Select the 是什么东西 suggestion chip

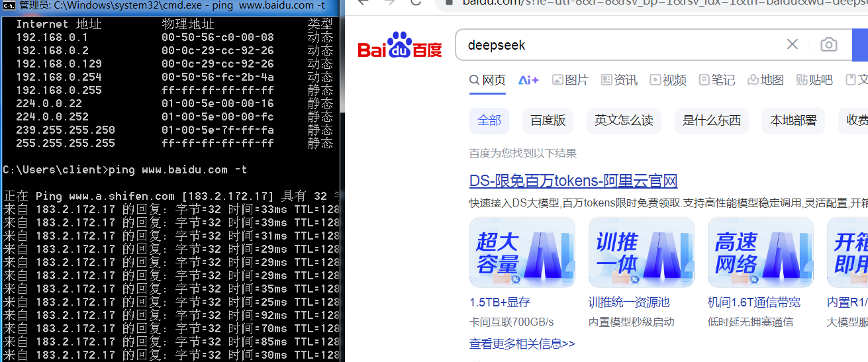tap(712, 120)
